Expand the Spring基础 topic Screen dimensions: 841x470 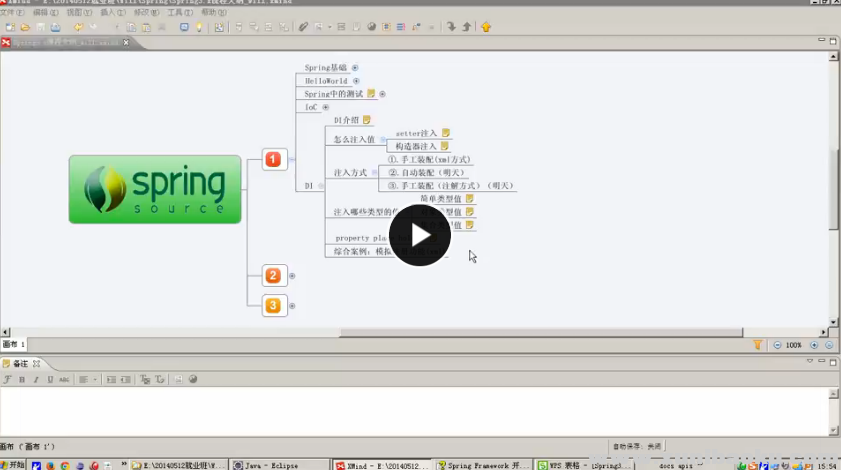pyautogui.click(x=355, y=68)
